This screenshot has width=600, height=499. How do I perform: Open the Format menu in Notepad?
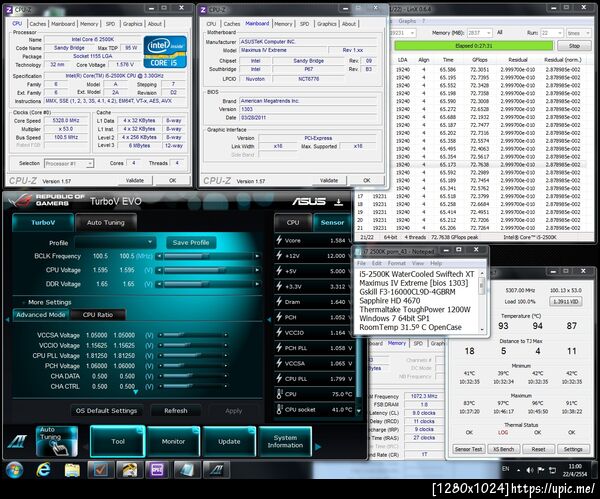click(396, 263)
